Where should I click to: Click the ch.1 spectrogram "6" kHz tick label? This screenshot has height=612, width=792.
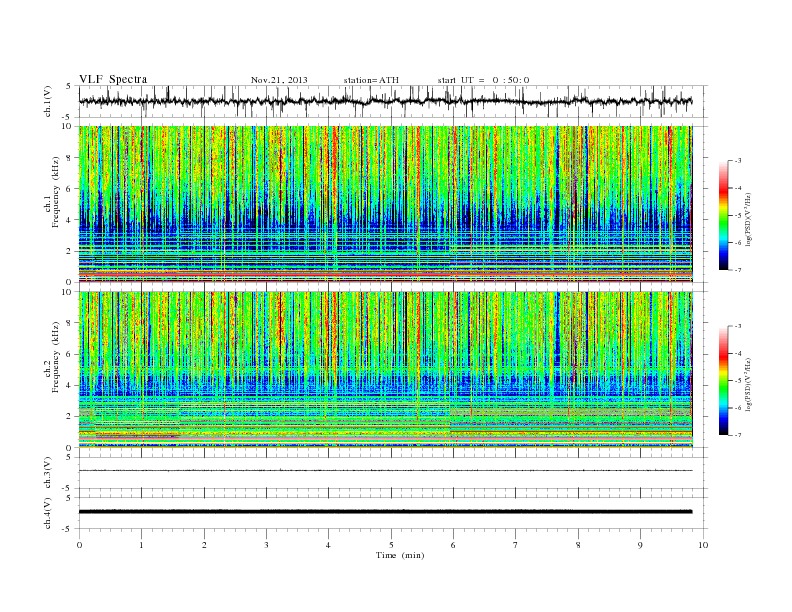pyautogui.click(x=69, y=189)
